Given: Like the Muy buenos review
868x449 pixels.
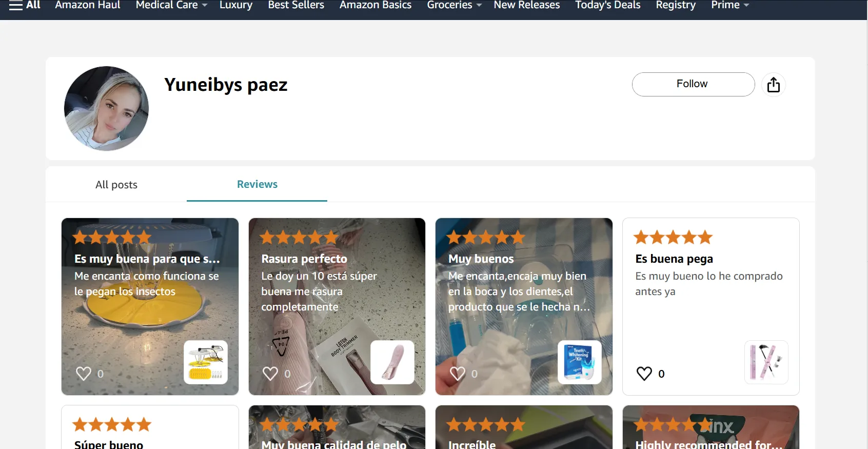Looking at the screenshot, I should click(458, 374).
